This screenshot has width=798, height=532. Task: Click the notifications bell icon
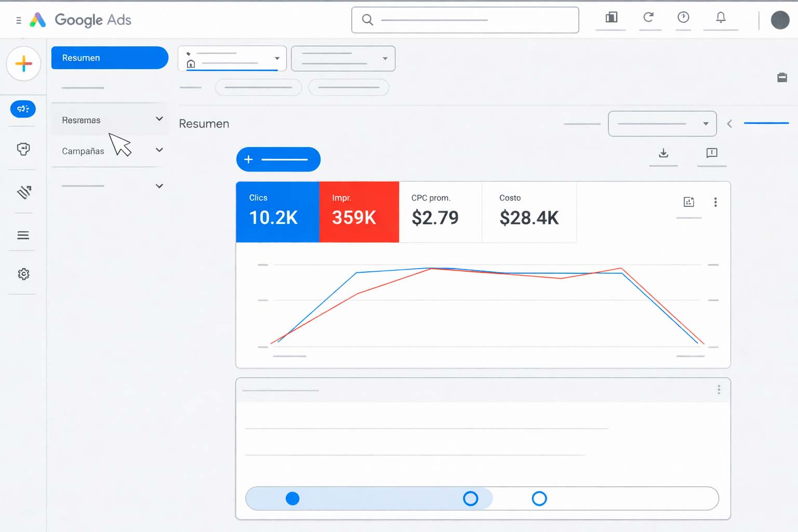720,18
